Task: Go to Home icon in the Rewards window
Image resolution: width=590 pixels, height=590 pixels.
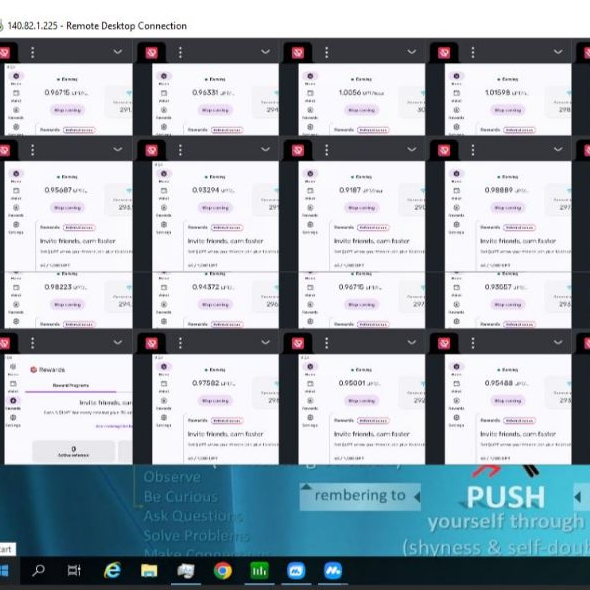Action: (13, 366)
